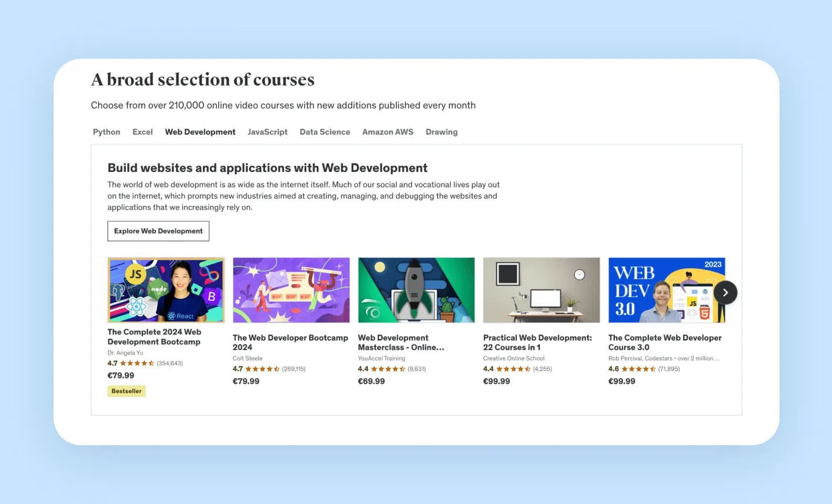Click Web Development Masterclass - Online title
The image size is (832, 504).
tap(401, 342)
